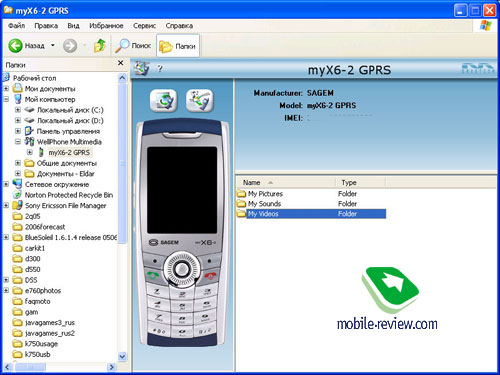
Task: Open the Search (Поиск) toolbar button
Action: point(133,46)
